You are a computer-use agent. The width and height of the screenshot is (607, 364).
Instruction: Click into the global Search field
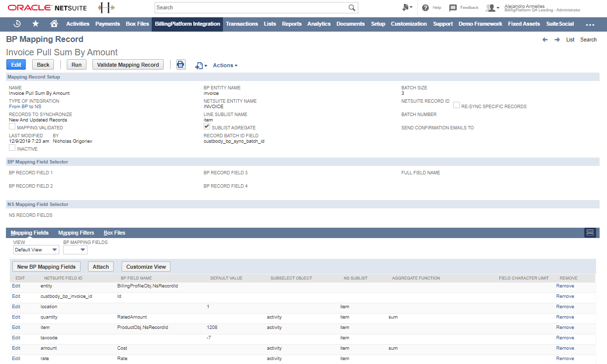click(251, 7)
